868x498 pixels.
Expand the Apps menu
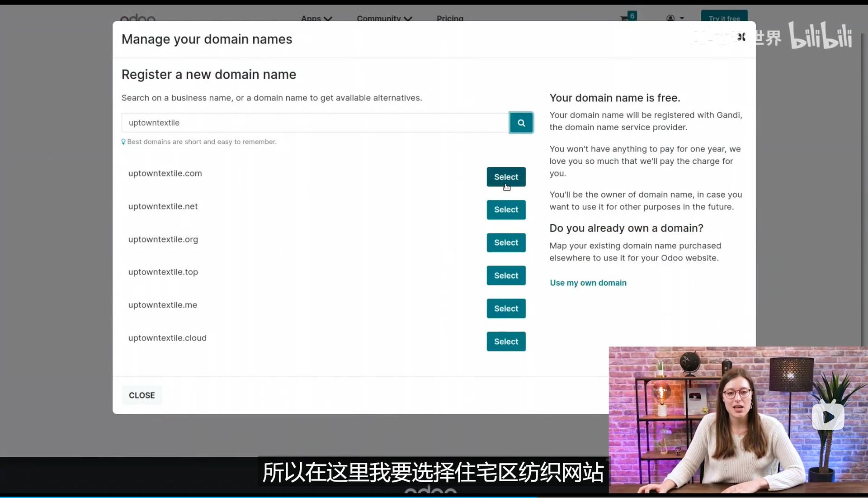click(316, 18)
